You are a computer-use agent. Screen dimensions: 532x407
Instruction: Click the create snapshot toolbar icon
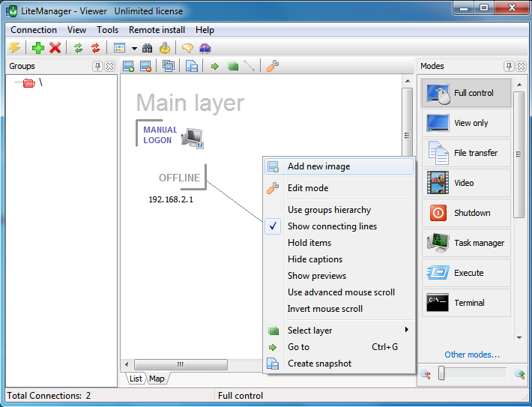click(x=192, y=66)
